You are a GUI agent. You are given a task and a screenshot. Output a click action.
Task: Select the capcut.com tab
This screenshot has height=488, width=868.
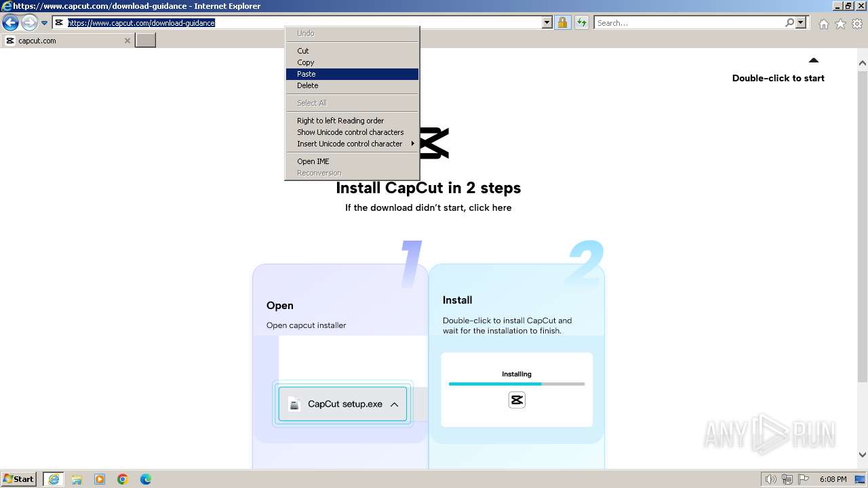click(x=67, y=41)
